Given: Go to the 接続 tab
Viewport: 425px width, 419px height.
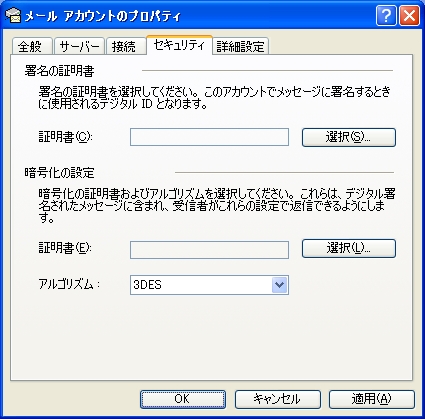Looking at the screenshot, I should point(126,46).
